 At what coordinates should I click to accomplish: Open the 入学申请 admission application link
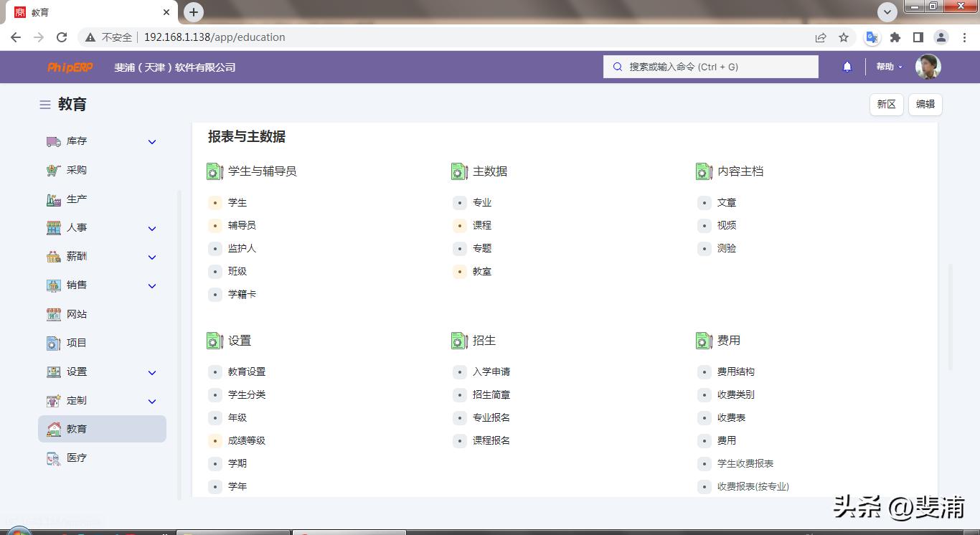pyautogui.click(x=491, y=371)
